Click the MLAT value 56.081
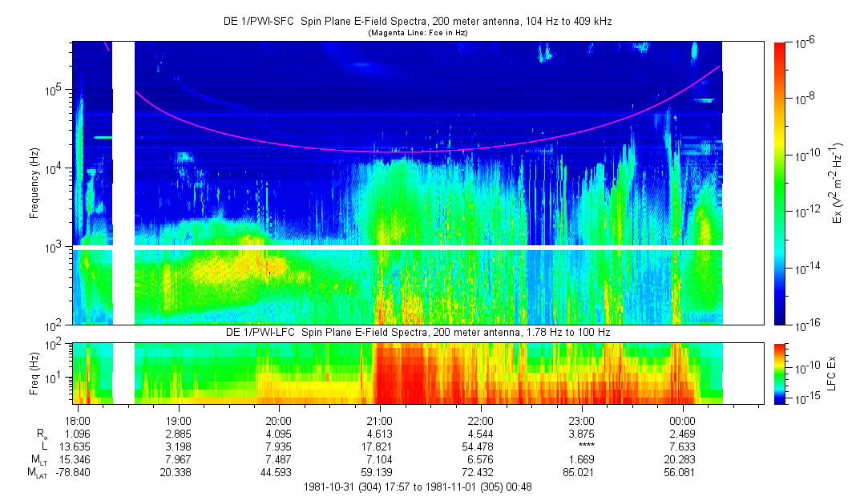Viewport: 868px width, 497px height. point(680,472)
